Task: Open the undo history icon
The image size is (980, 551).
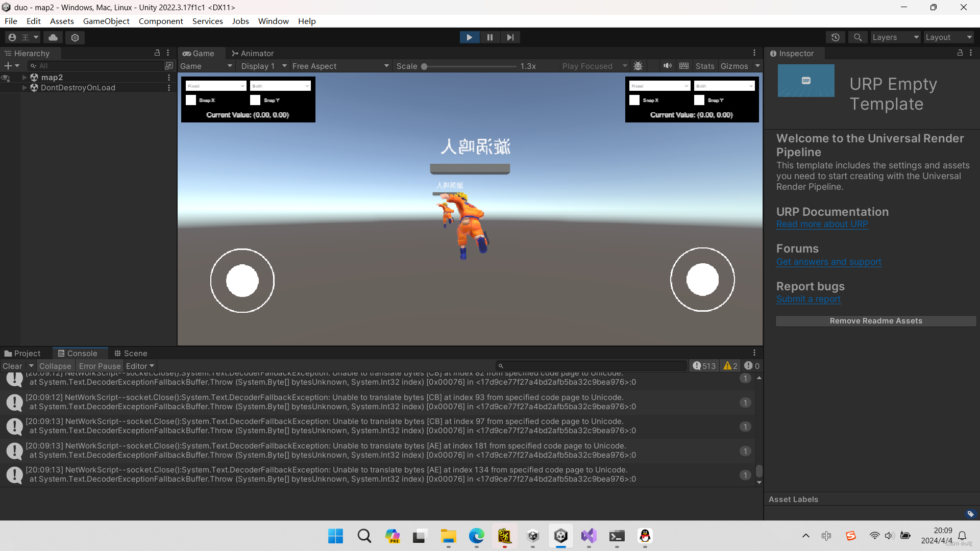Action: pyautogui.click(x=836, y=37)
